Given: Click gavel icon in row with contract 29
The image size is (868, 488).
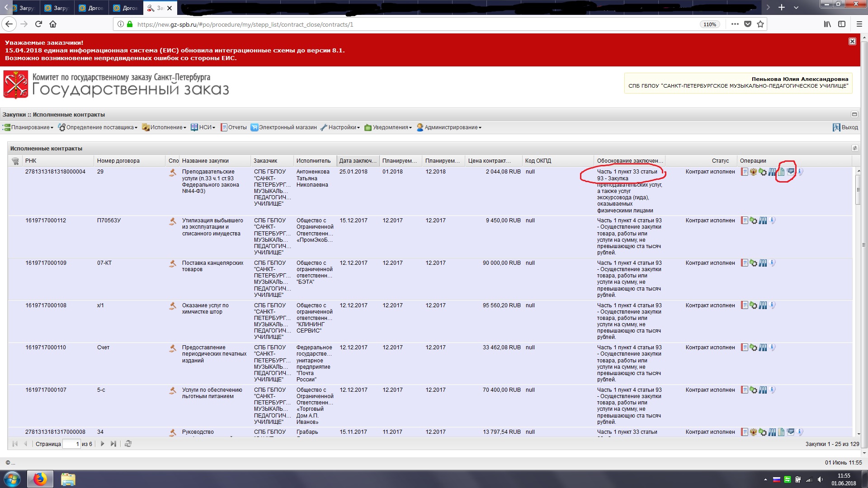Looking at the screenshot, I should click(172, 173).
